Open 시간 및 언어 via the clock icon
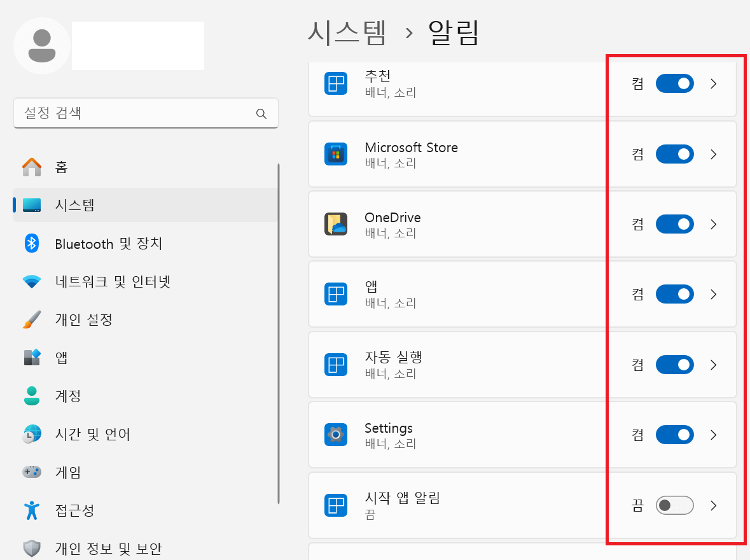The height and width of the screenshot is (560, 750). point(32,434)
